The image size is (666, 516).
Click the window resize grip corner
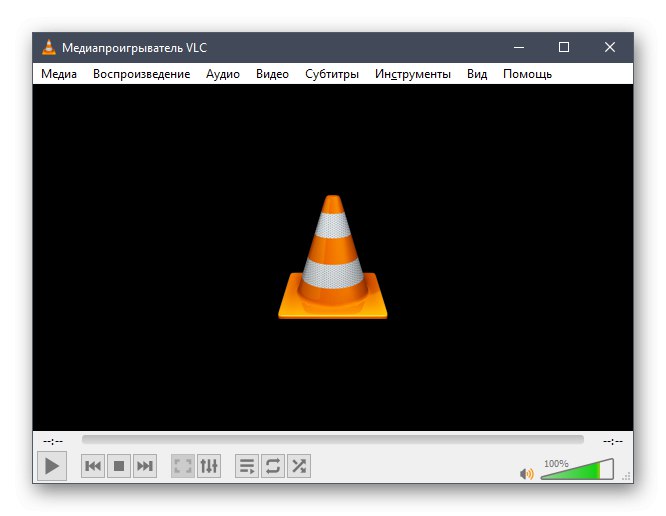tap(626, 477)
